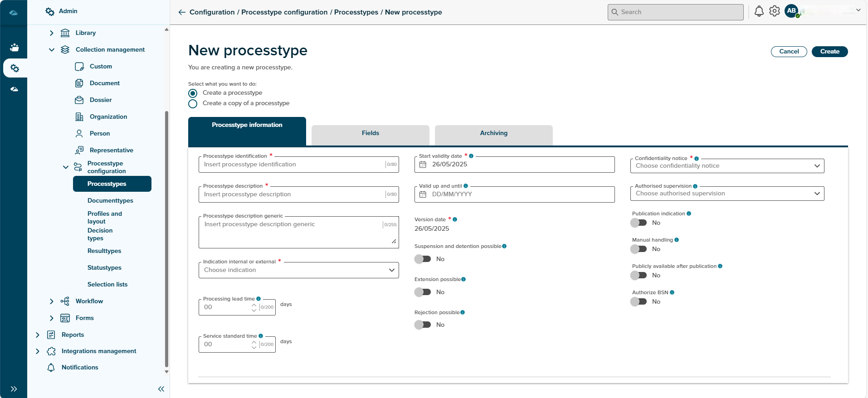Viewport: 868px width, 398px height.
Task: Open Confidentiality notice dropdown
Action: pos(727,166)
